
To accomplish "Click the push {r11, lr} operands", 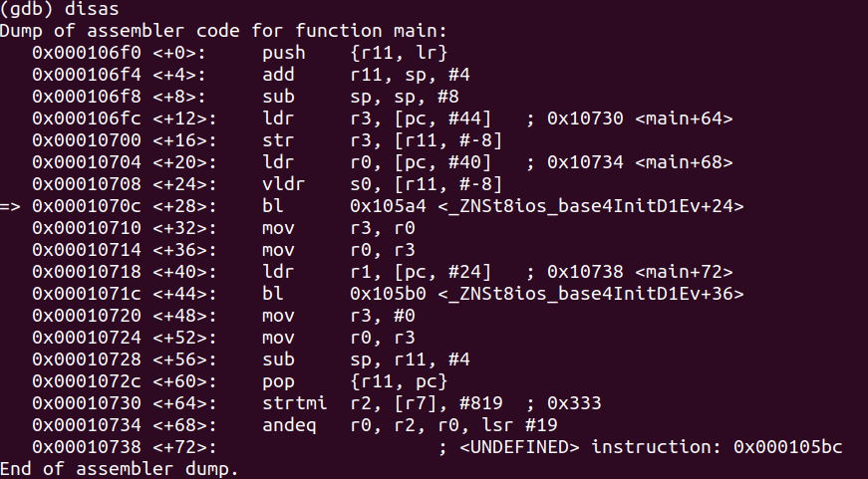I will [399, 53].
